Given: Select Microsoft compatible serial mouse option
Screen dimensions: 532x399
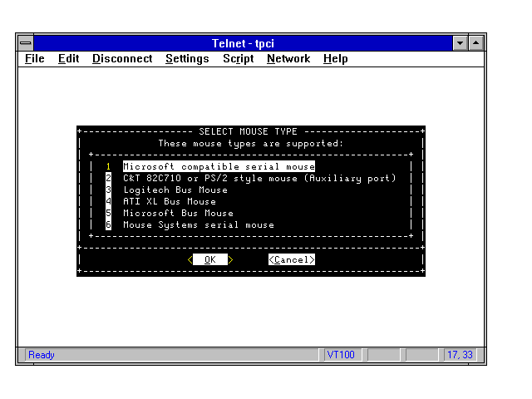Looking at the screenshot, I should (x=219, y=167).
